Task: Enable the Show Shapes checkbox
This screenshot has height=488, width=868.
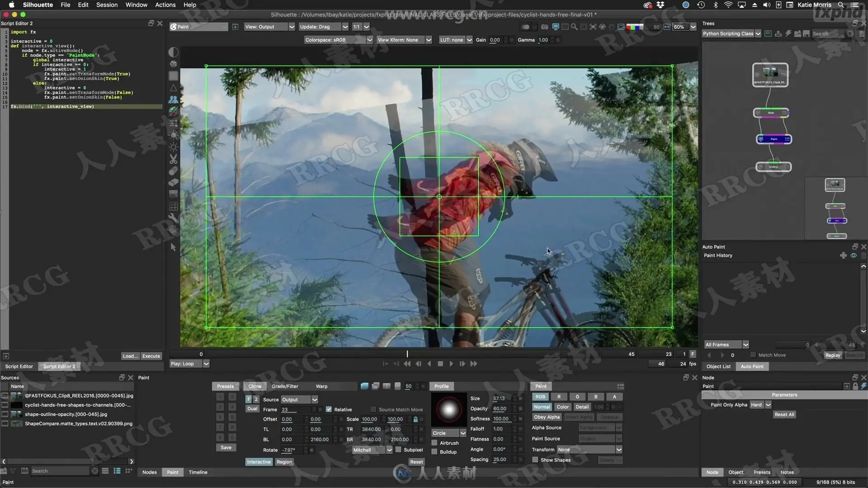Action: 535,460
